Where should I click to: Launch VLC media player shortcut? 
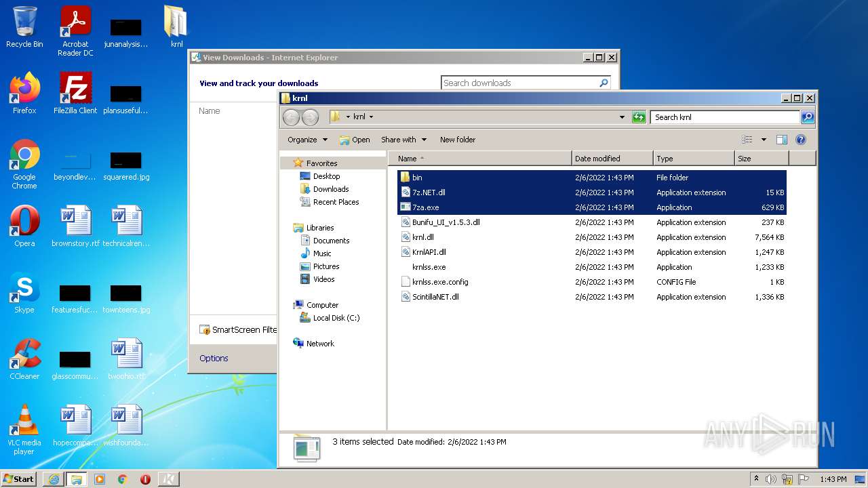click(x=24, y=430)
